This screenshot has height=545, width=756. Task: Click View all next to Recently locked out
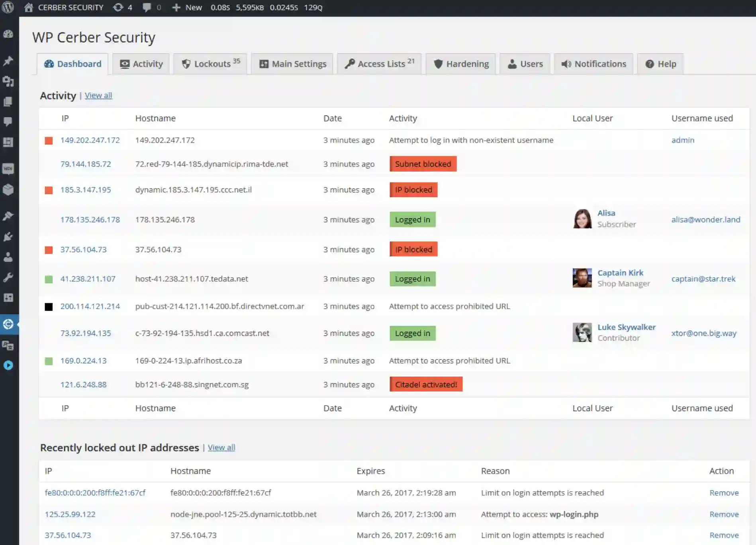click(x=221, y=447)
